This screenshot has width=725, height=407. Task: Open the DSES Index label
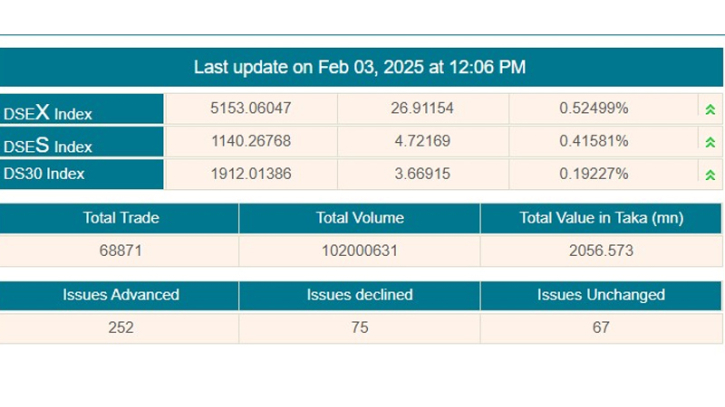(48, 145)
